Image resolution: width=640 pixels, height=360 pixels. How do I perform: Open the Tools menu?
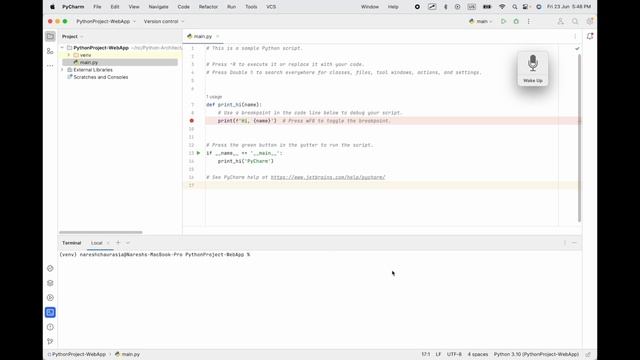251,7
